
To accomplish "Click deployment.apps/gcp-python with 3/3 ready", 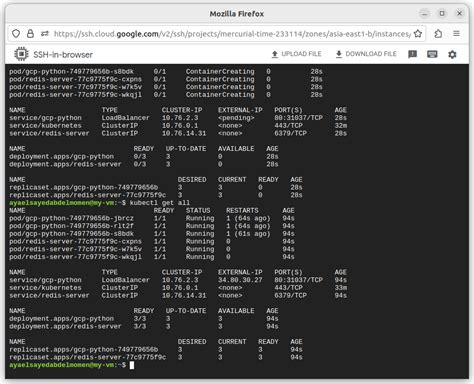I will point(61,319).
